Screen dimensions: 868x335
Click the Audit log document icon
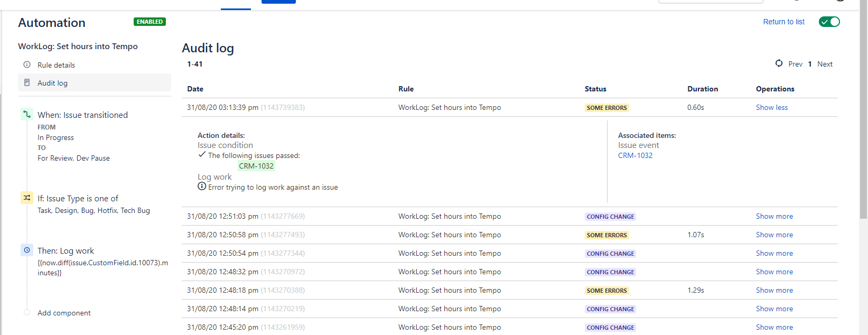tap(27, 82)
